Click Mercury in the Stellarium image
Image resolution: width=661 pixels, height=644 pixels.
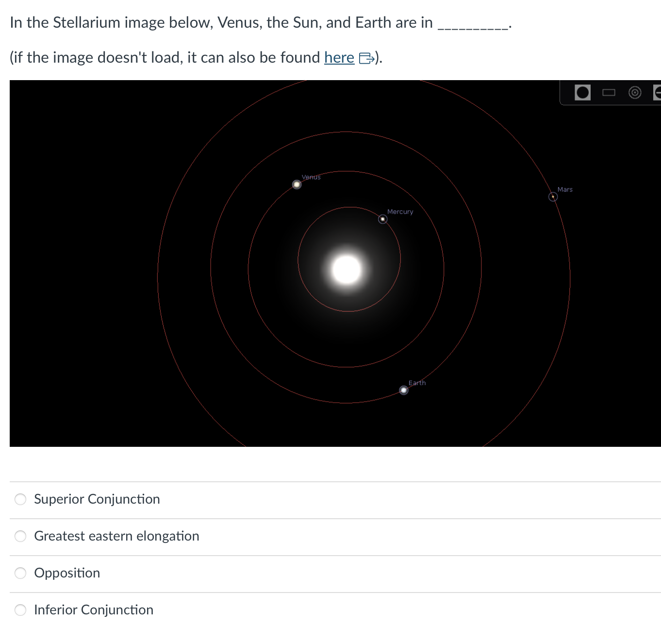382,219
